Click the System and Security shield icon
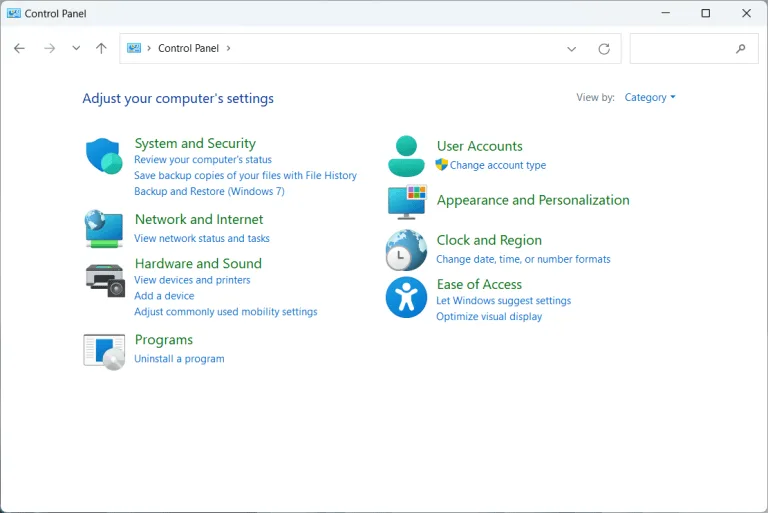The width and height of the screenshot is (768, 513). tap(104, 156)
